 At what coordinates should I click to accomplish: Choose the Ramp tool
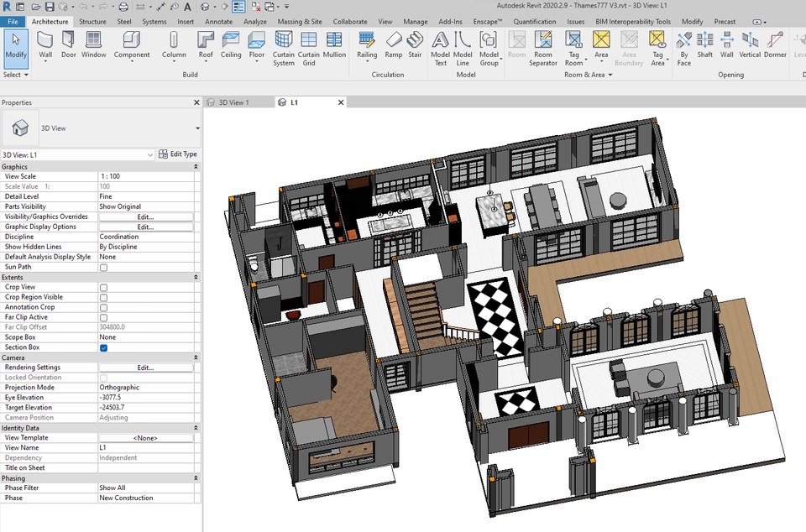tap(393, 45)
